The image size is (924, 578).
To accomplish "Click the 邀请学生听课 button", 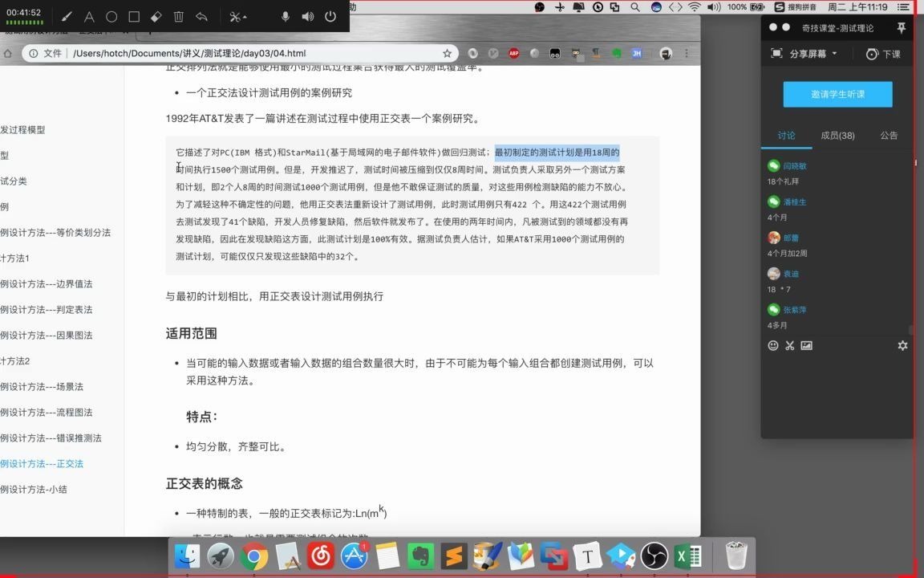I will pyautogui.click(x=837, y=94).
